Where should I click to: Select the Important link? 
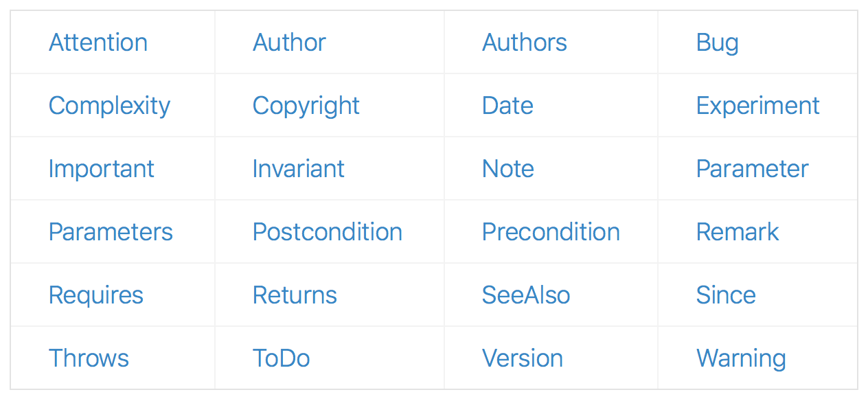[x=102, y=169]
